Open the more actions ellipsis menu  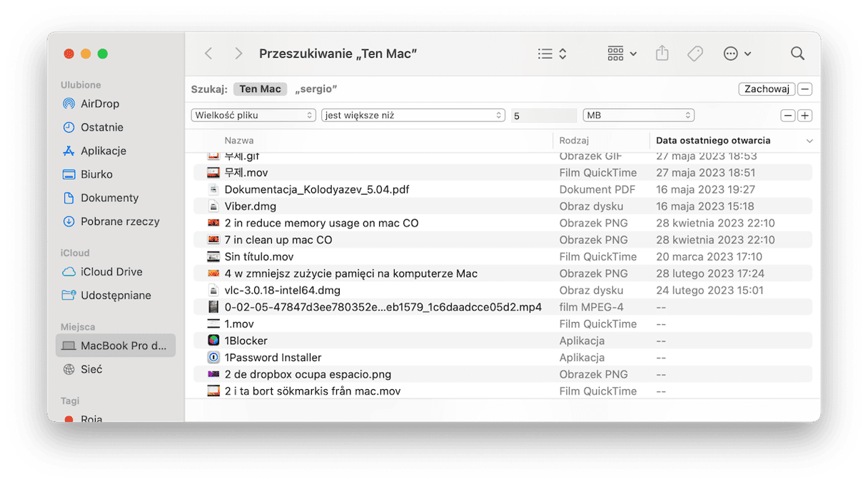[x=737, y=54]
